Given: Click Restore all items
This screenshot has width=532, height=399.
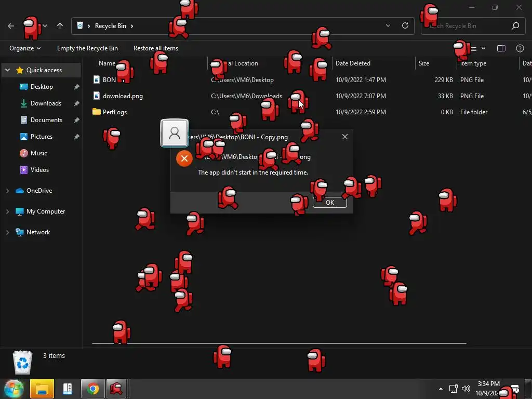Looking at the screenshot, I should [x=156, y=48].
